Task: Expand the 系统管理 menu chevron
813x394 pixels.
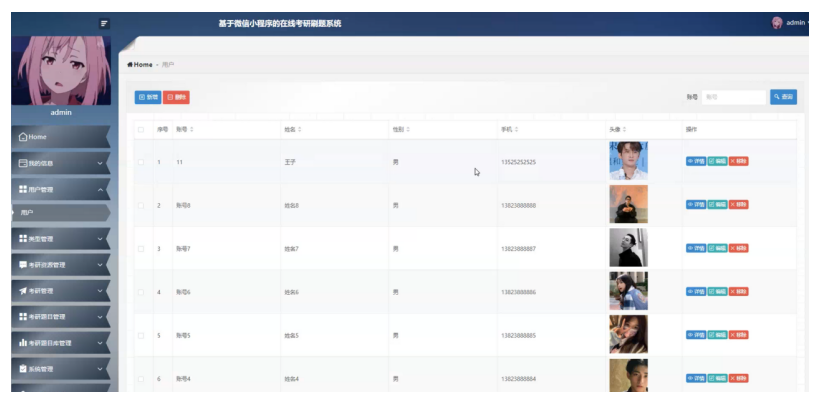Action: click(100, 369)
